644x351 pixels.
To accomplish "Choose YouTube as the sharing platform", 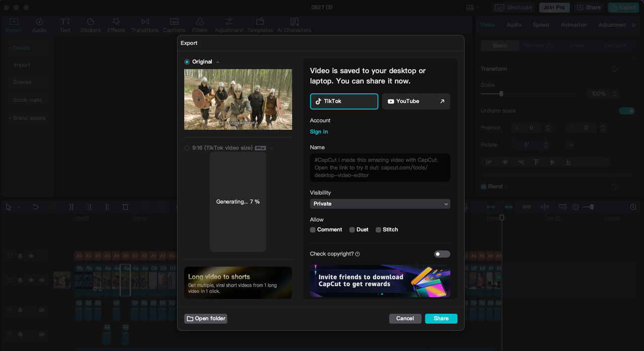I will [416, 101].
